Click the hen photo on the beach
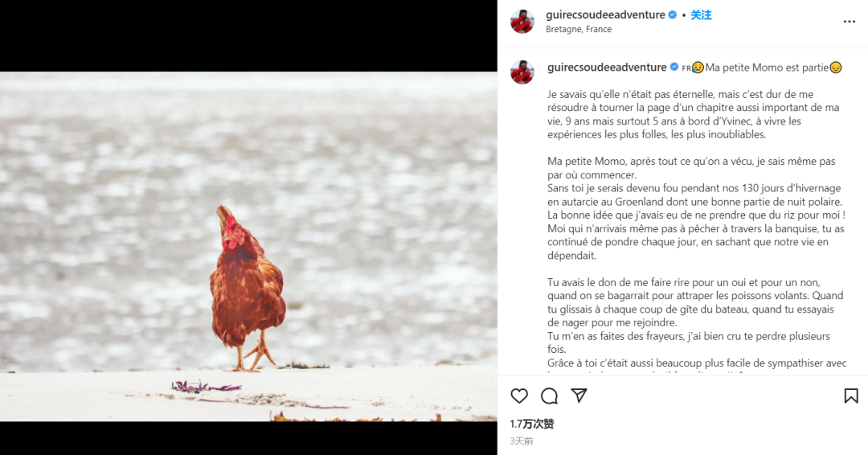This screenshot has width=868, height=455. (x=248, y=246)
